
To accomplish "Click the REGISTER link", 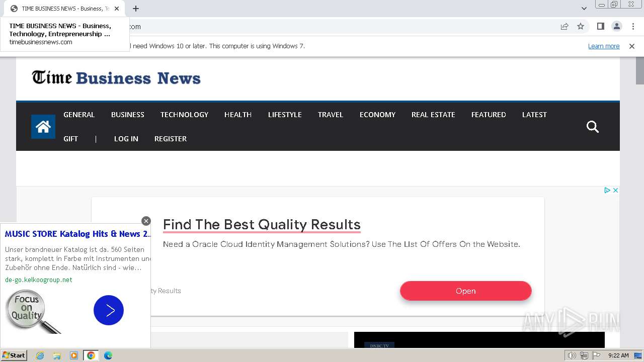I will coord(171,139).
